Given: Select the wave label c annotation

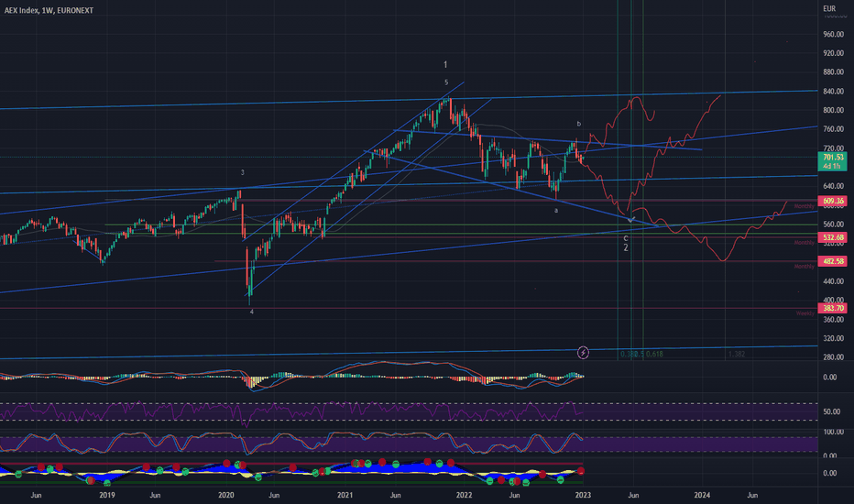Looking at the screenshot, I should click(626, 238).
